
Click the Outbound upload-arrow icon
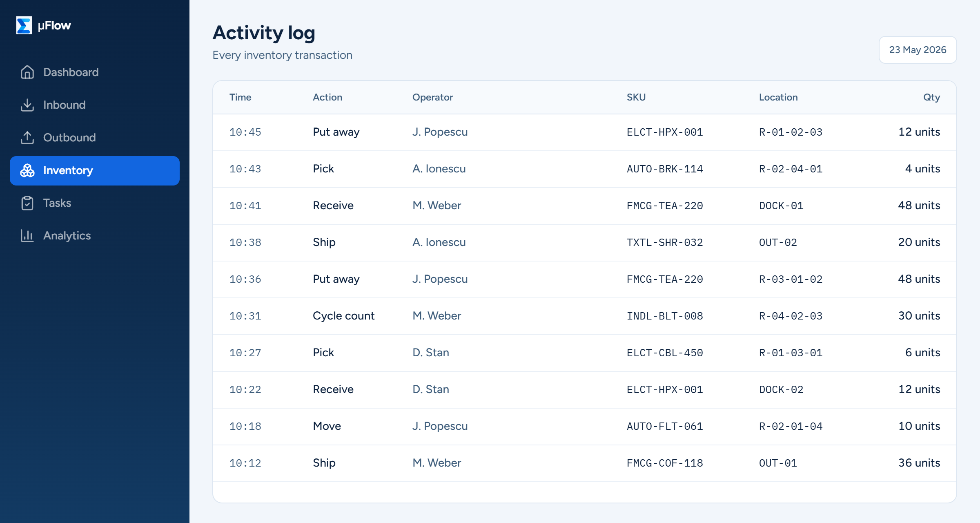click(x=27, y=138)
